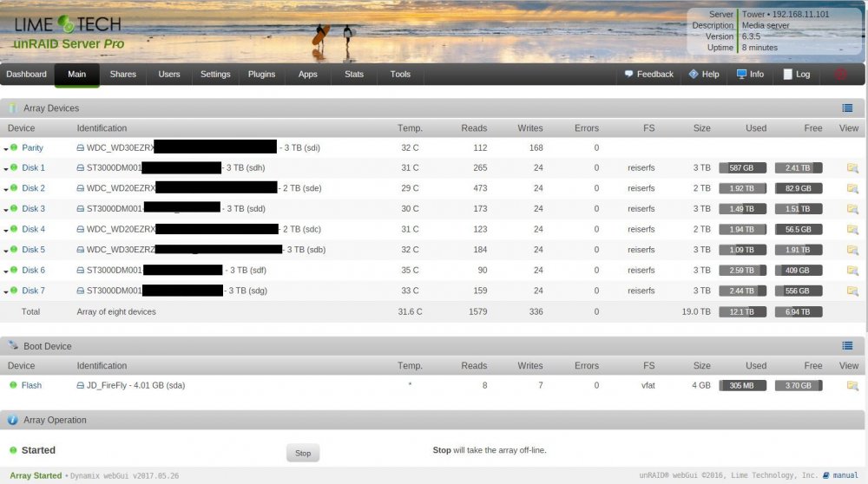The image size is (868, 484).
Task: Click the green status ball for Disk 3
Action: (x=14, y=208)
